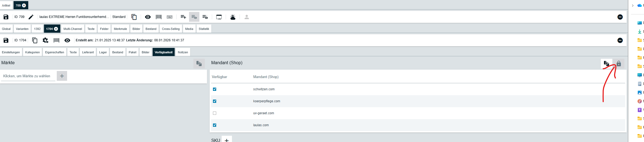Viewport: 644px width, 142px height.
Task: Click the lock icon in Mandant (Shop) header
Action: tap(619, 63)
